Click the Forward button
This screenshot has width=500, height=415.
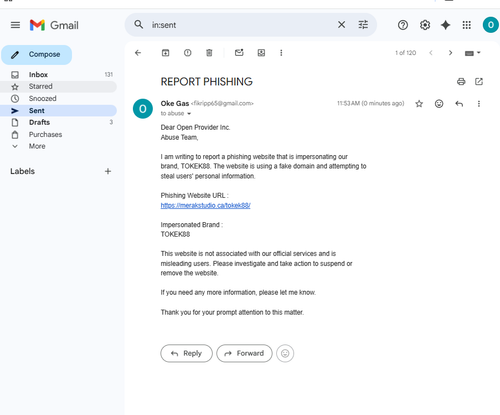click(244, 353)
